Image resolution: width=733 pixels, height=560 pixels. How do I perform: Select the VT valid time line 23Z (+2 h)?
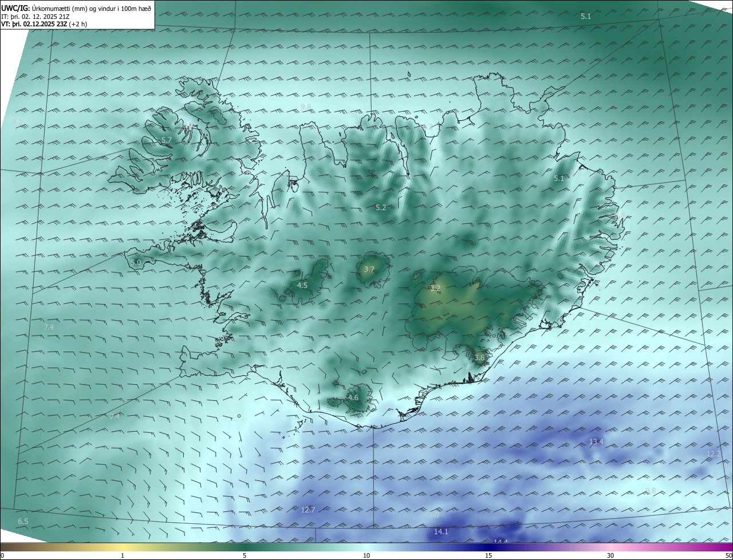click(x=44, y=24)
